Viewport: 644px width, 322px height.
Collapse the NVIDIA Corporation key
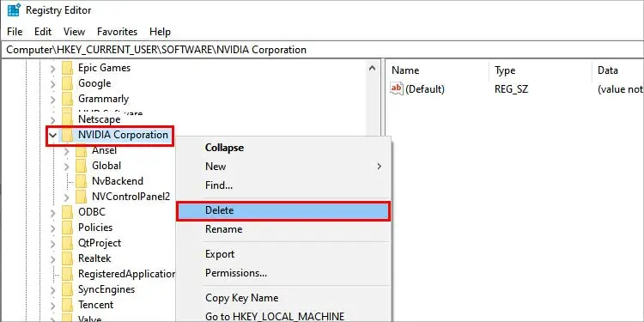pyautogui.click(x=52, y=135)
